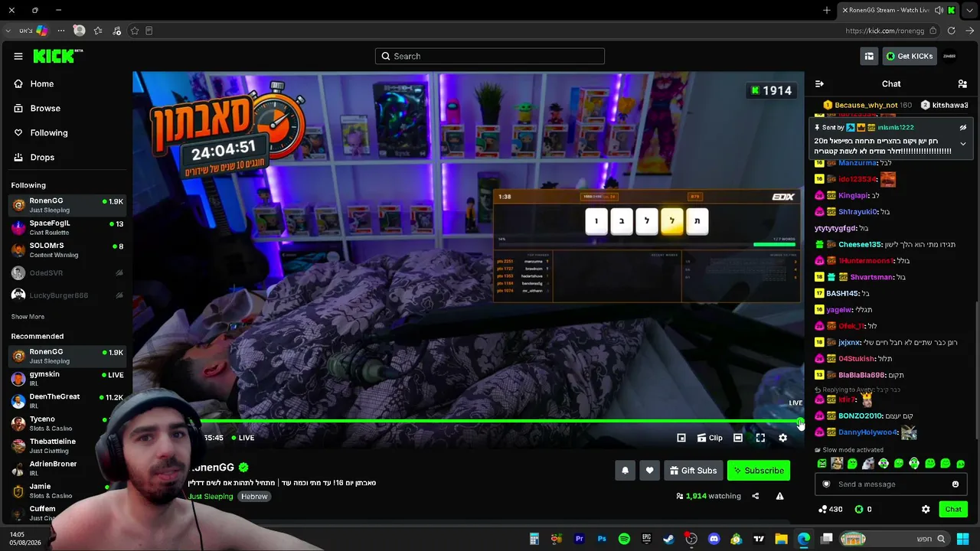Follow the channel with heart button

pyautogui.click(x=649, y=471)
